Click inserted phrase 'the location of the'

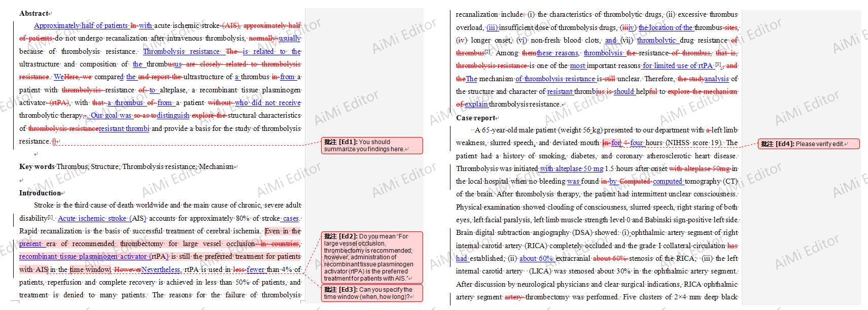click(666, 27)
